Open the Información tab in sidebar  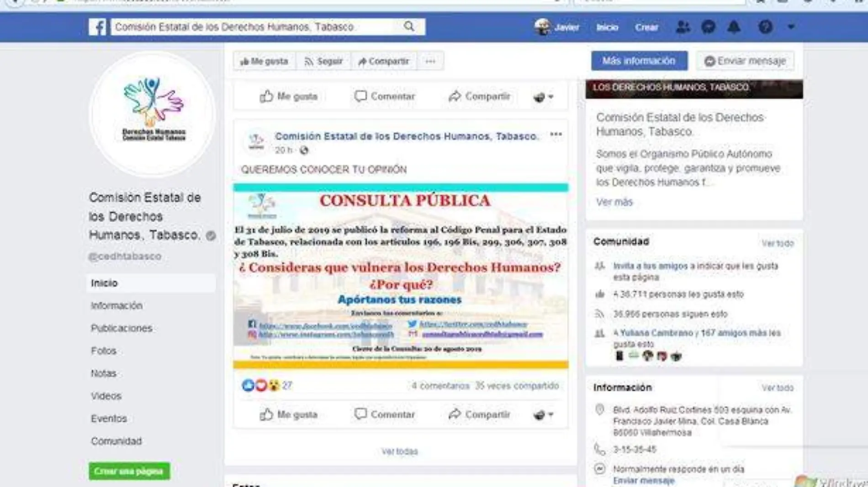click(116, 305)
